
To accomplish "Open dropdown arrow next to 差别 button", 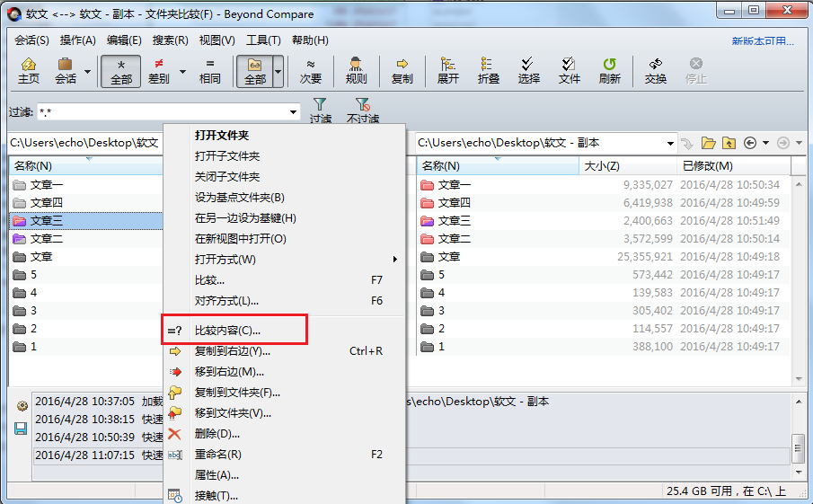I will [182, 72].
